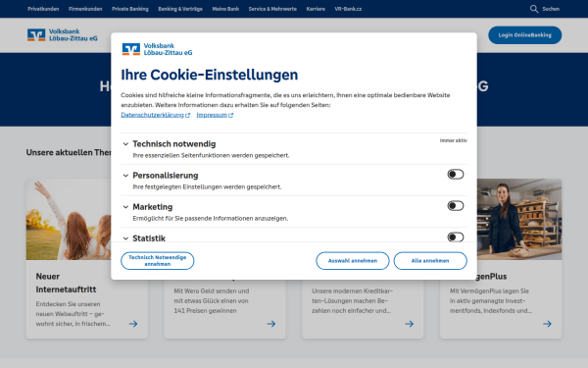588x368 pixels.
Task: Click the Unsere aktuellen Themen heading
Action: point(69,152)
